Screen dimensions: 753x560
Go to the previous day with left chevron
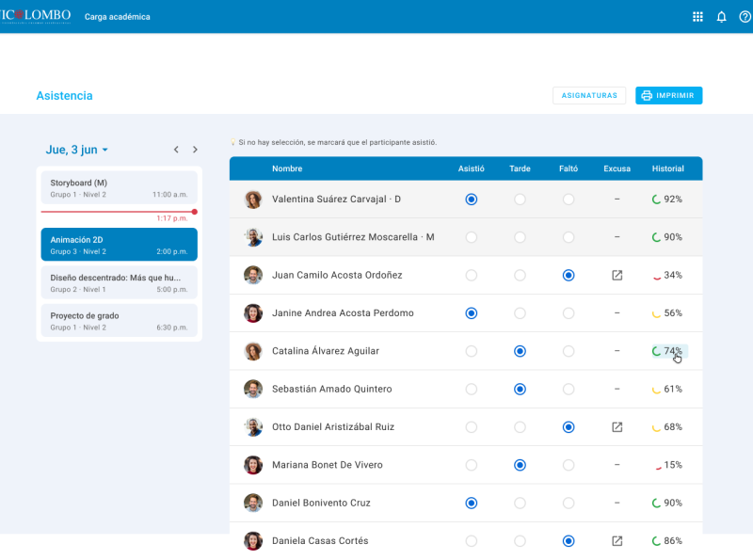pyautogui.click(x=175, y=149)
